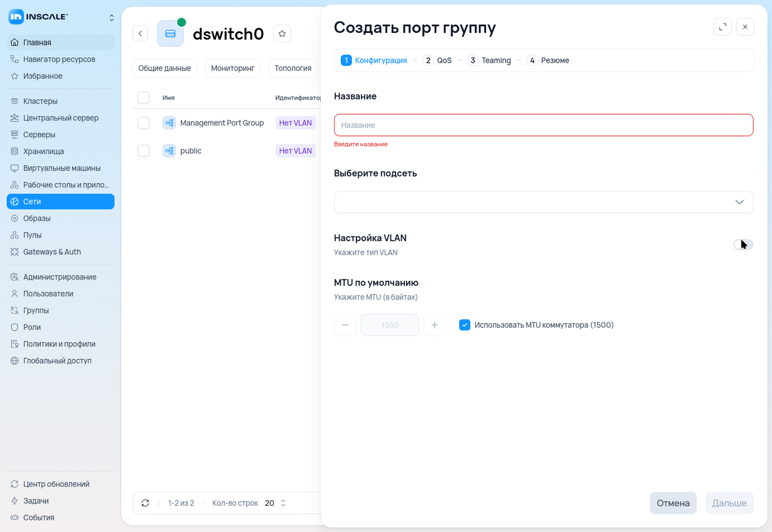
Task: Open Кластеры in the sidebar
Action: point(61,101)
